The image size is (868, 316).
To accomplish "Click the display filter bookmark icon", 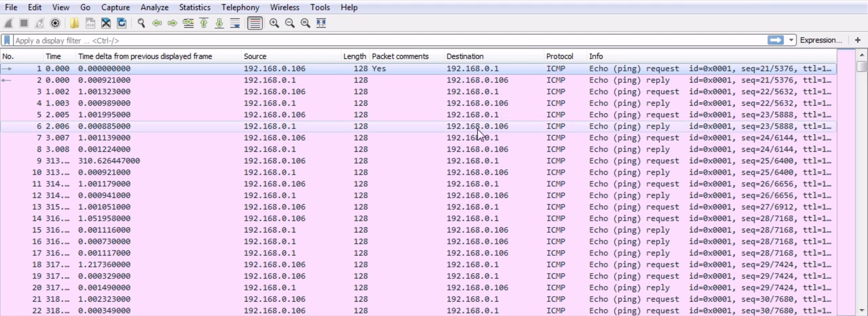I will [x=7, y=40].
